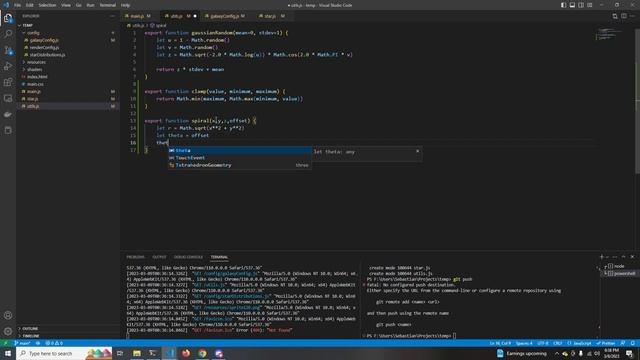
Task: Open the Run and Debug view
Action: click(x=8, y=66)
